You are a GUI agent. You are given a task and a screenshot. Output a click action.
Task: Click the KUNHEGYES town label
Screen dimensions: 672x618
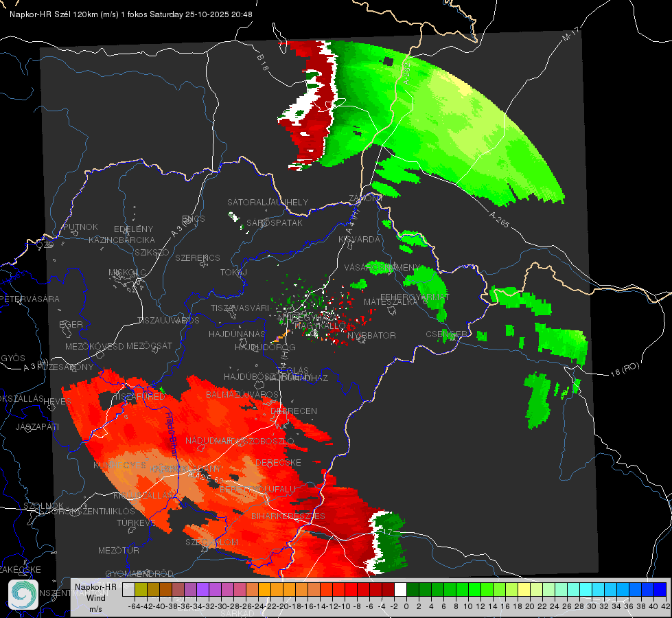120,466
